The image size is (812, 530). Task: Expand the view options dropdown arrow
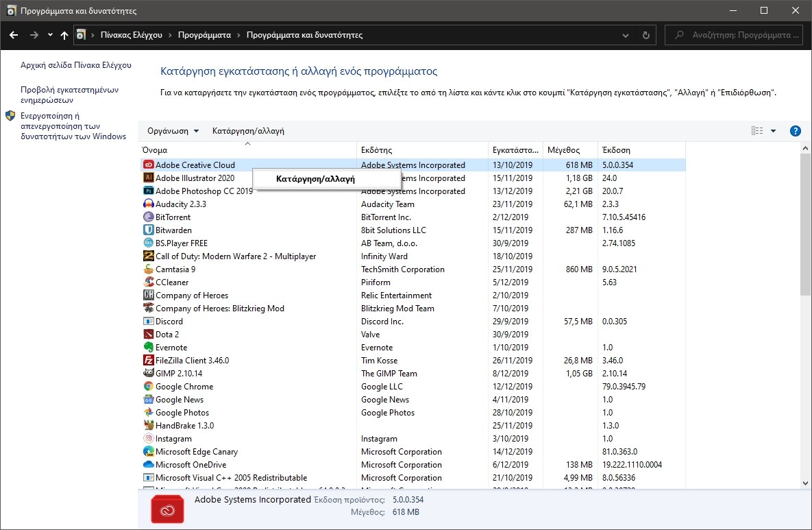click(773, 131)
